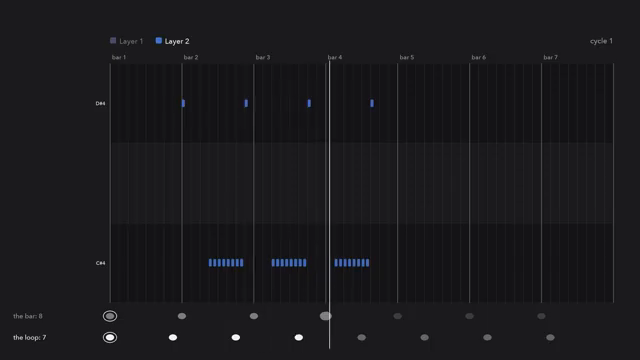Click the last gray loop dot
The image size is (640, 360).
550,338
